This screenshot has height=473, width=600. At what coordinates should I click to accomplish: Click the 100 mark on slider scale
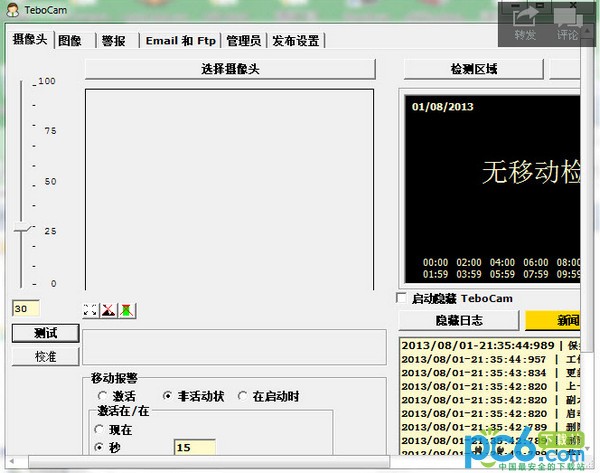point(47,81)
